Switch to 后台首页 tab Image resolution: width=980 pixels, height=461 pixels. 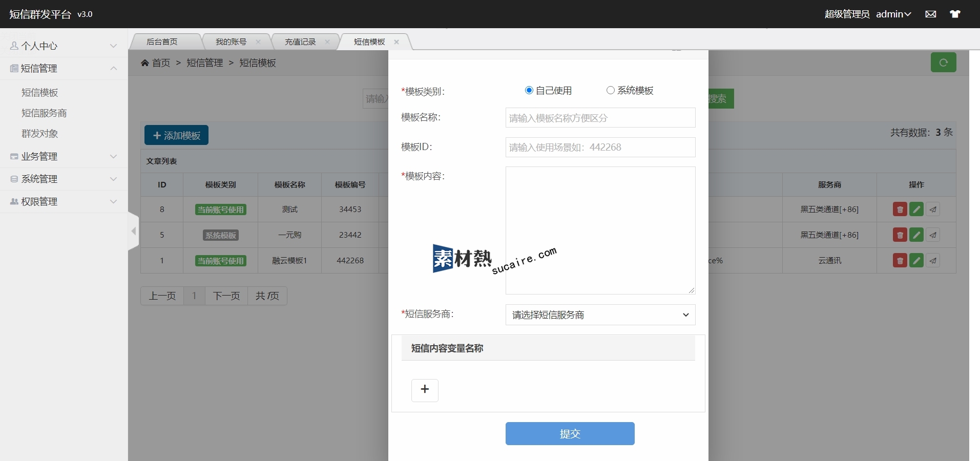[162, 42]
